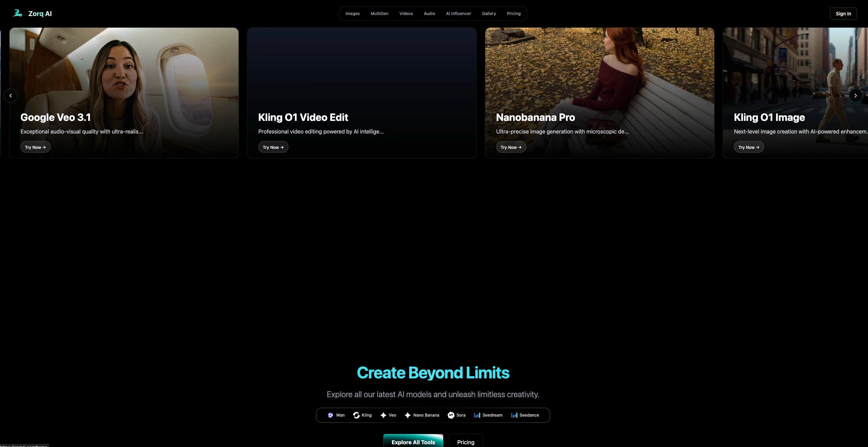Open the AI Influencer page
This screenshot has height=447, width=868.
tap(458, 14)
